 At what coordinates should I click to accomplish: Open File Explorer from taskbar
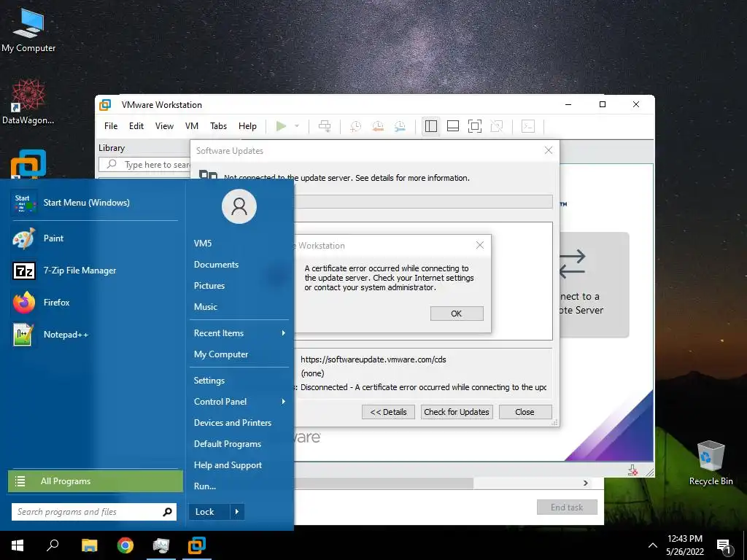point(89,545)
